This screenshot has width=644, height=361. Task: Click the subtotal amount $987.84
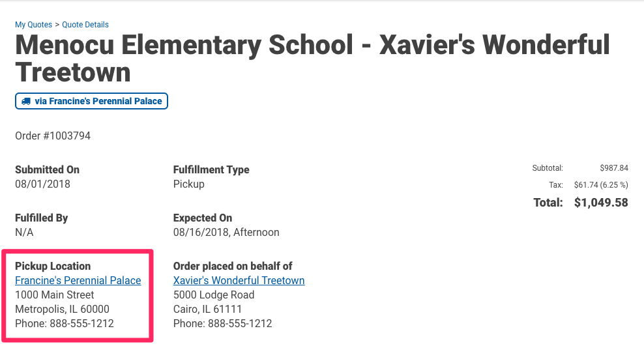(x=614, y=168)
